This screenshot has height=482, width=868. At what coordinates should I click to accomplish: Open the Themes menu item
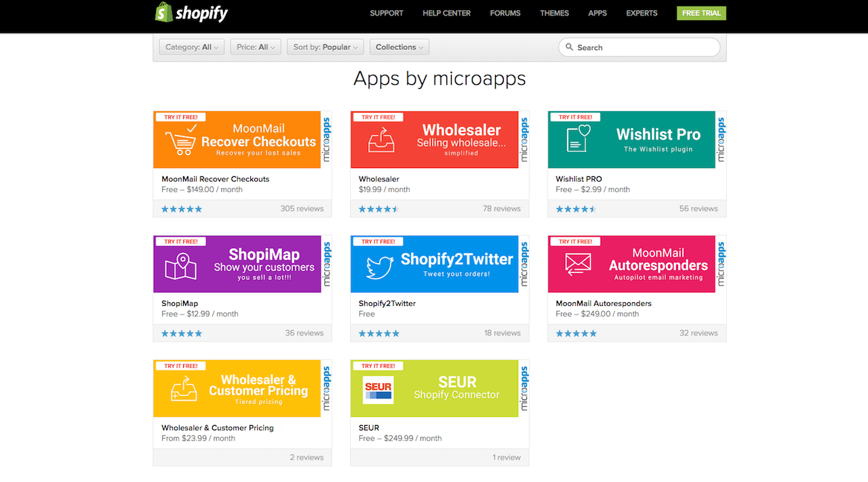(x=554, y=13)
